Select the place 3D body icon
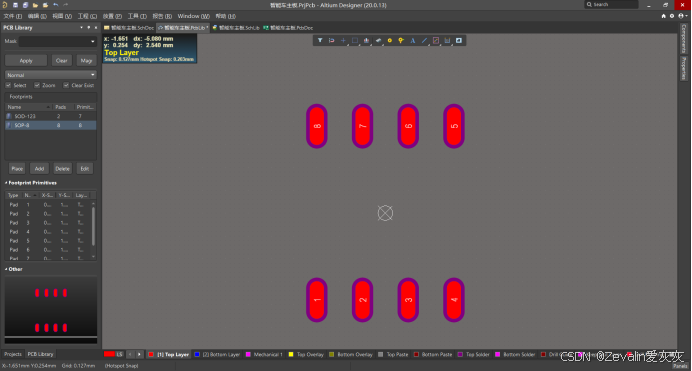 click(x=378, y=40)
